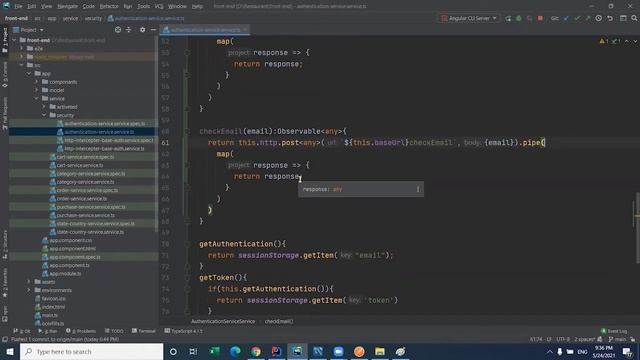Toggle the Pull Requests side tab

(x=5, y=113)
